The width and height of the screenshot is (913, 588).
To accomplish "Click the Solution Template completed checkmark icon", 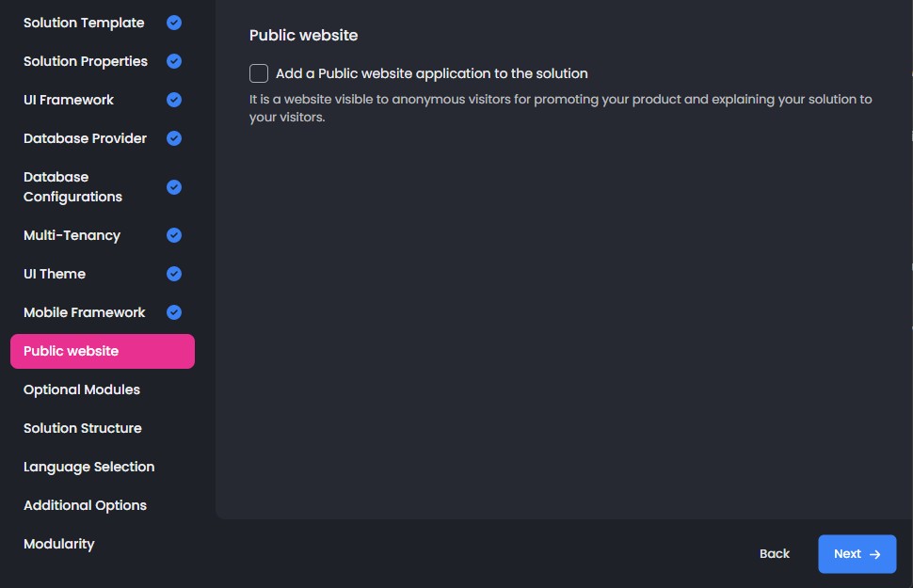I will point(174,23).
